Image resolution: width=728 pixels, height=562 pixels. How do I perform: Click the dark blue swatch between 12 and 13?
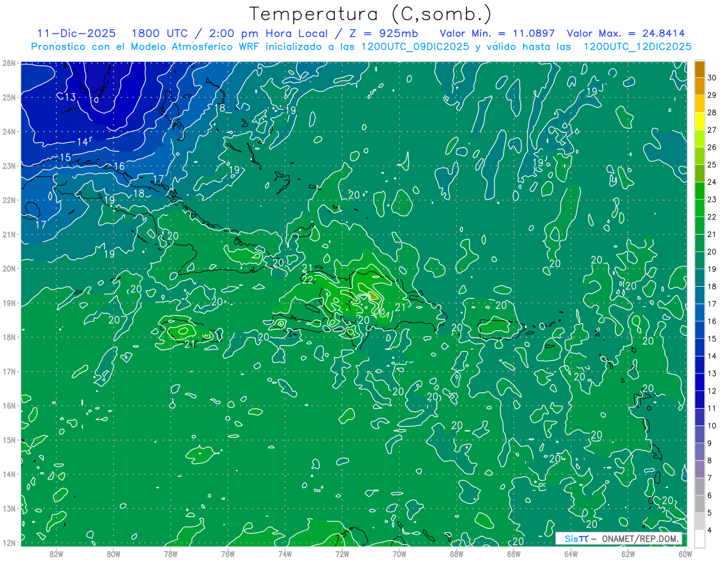click(699, 382)
